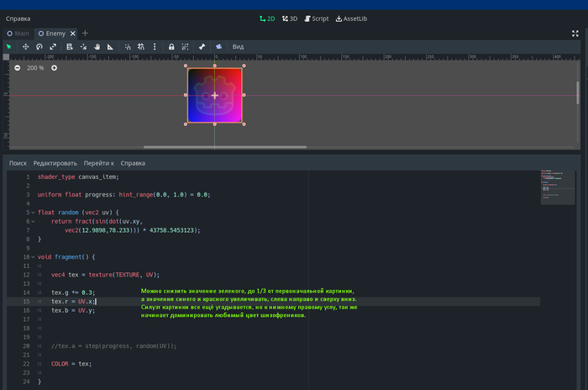Screen dimensions: 588x390
Task: Open the Редактировать shader menu
Action: (55, 163)
